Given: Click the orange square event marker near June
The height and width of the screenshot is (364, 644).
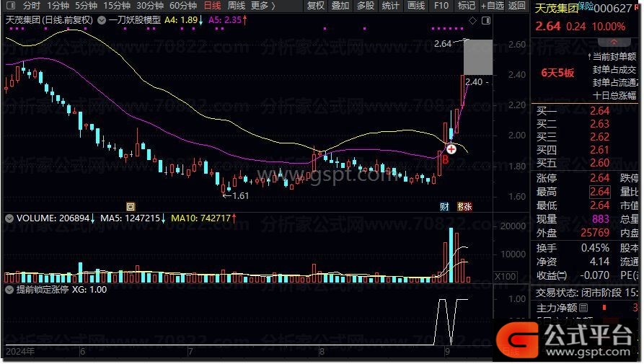Looking at the screenshot, I should click(x=131, y=206).
